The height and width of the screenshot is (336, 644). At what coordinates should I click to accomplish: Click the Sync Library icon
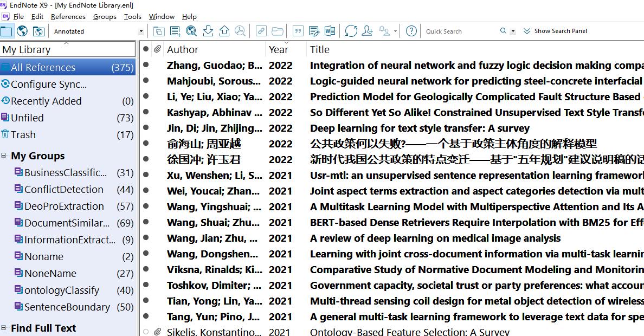tap(351, 31)
